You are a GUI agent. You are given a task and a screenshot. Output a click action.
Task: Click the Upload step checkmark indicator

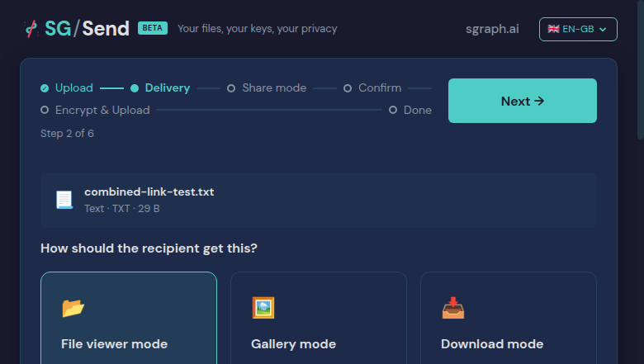45,88
